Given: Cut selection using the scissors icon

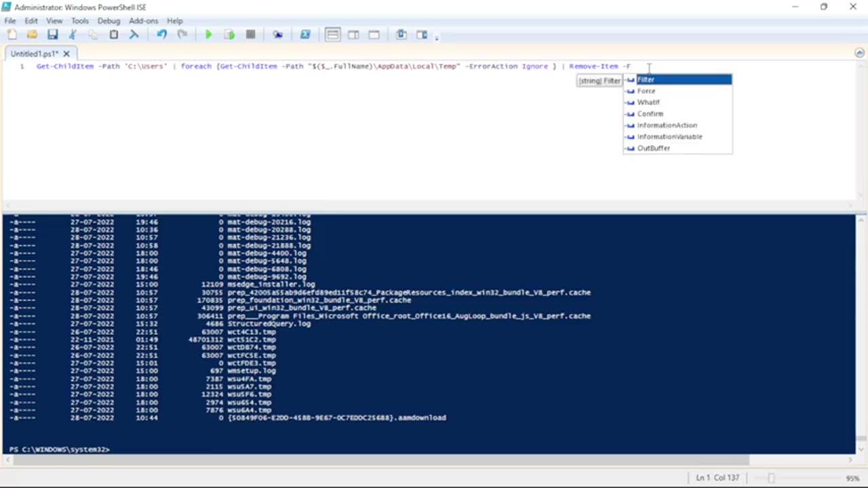Looking at the screenshot, I should click(73, 35).
